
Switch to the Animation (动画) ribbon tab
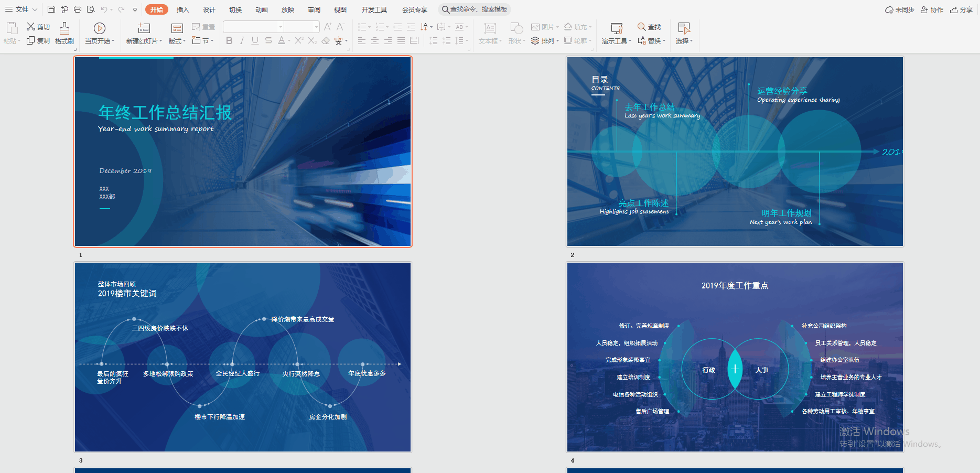[x=262, y=9]
